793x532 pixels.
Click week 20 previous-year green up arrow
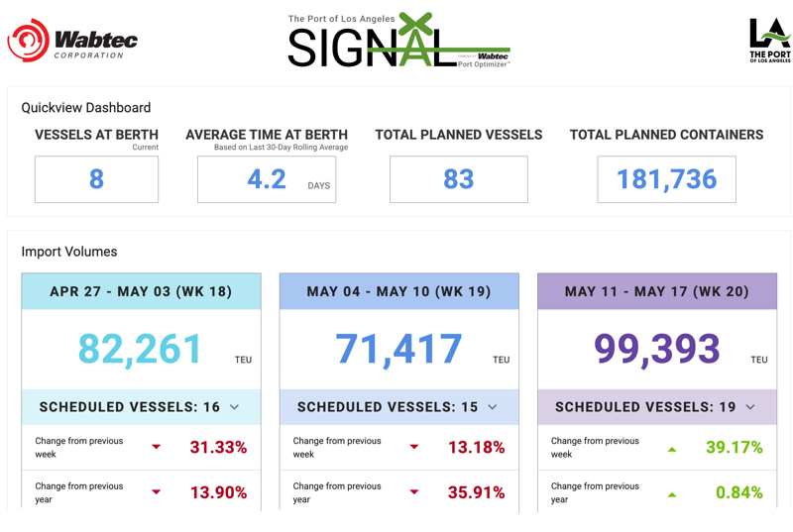(x=672, y=494)
